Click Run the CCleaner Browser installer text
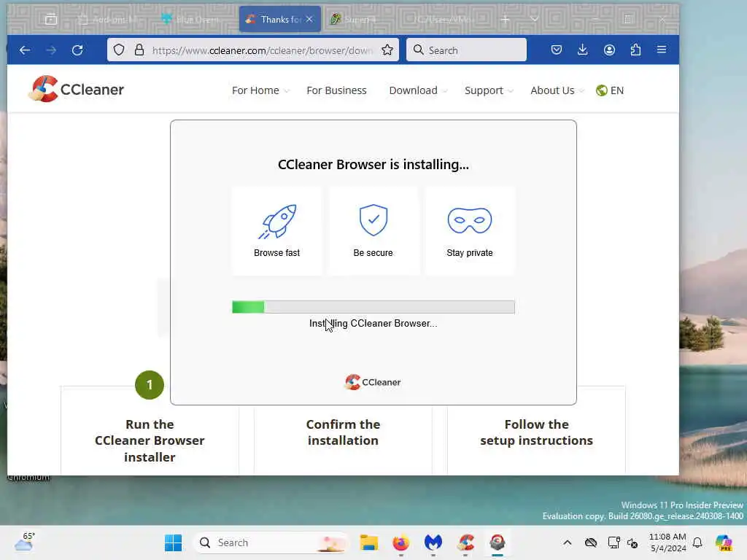The height and width of the screenshot is (560, 747). [x=150, y=440]
